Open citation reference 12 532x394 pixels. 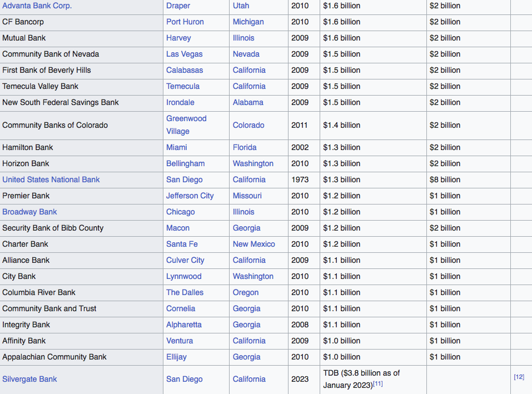tap(519, 377)
